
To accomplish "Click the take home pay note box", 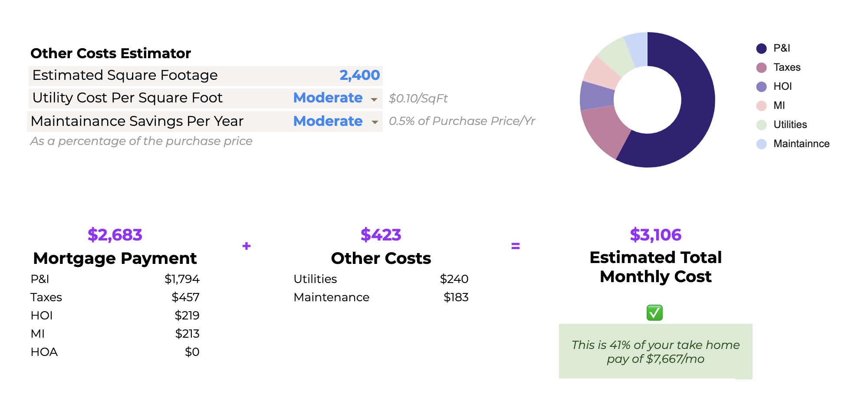I will pyautogui.click(x=655, y=352).
